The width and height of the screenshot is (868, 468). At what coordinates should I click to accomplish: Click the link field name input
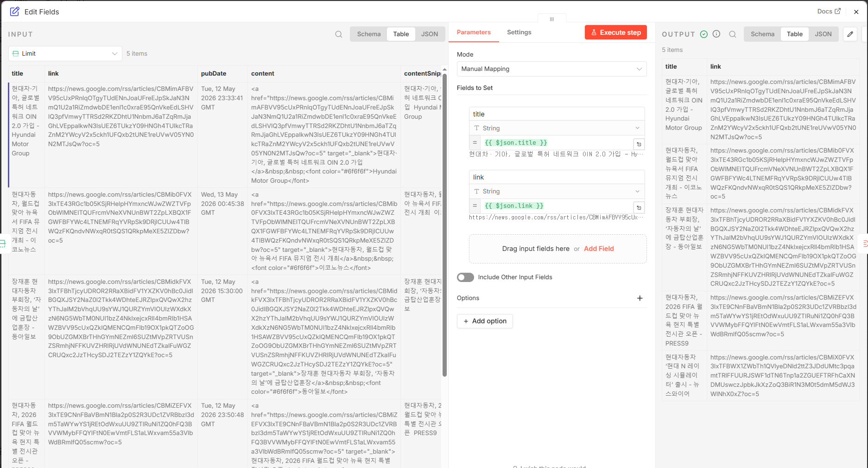557,177
